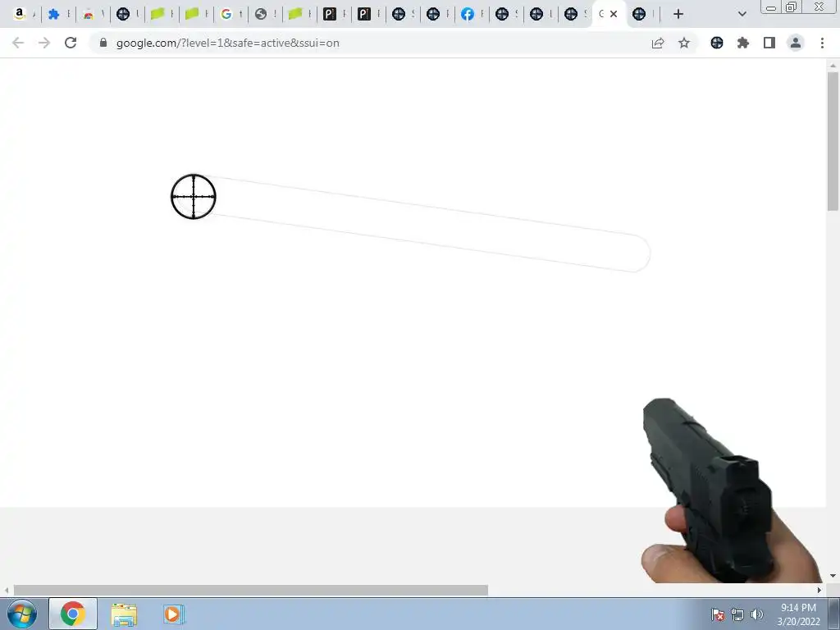Restore down the Chrome window
Viewport: 840px width, 630px height.
(x=792, y=7)
